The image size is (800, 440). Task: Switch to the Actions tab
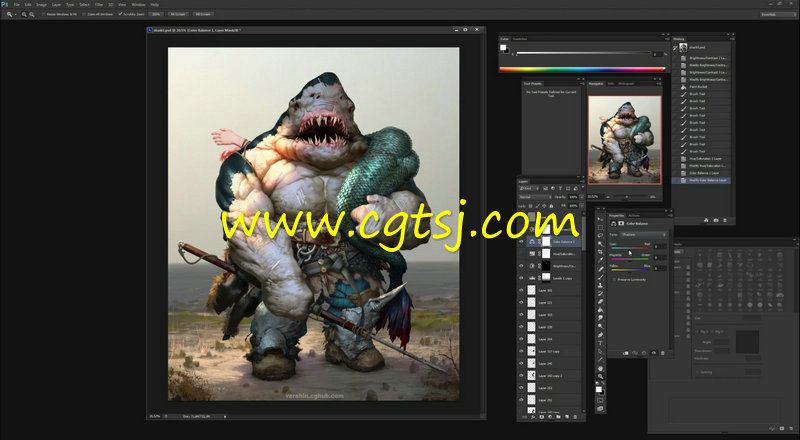pyautogui.click(x=634, y=216)
